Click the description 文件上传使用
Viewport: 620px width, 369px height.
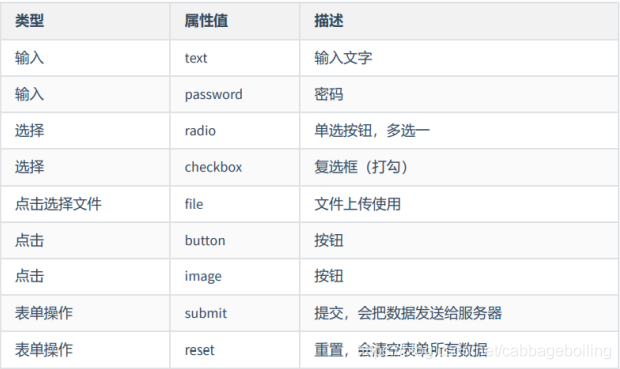click(357, 204)
